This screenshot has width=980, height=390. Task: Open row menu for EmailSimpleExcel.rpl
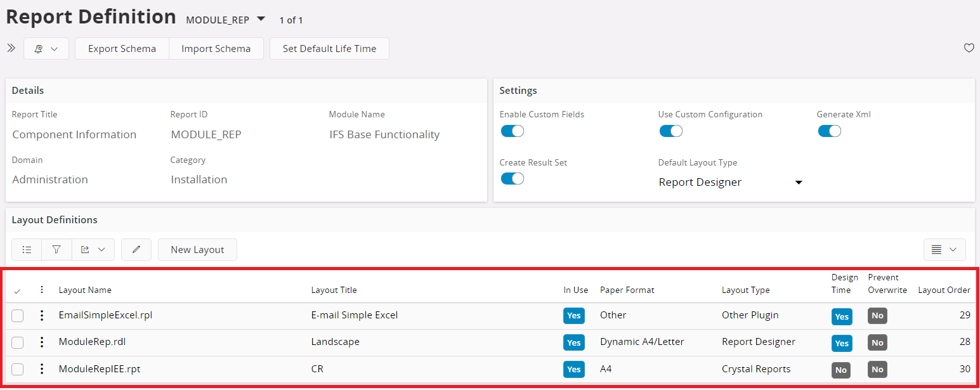click(42, 315)
